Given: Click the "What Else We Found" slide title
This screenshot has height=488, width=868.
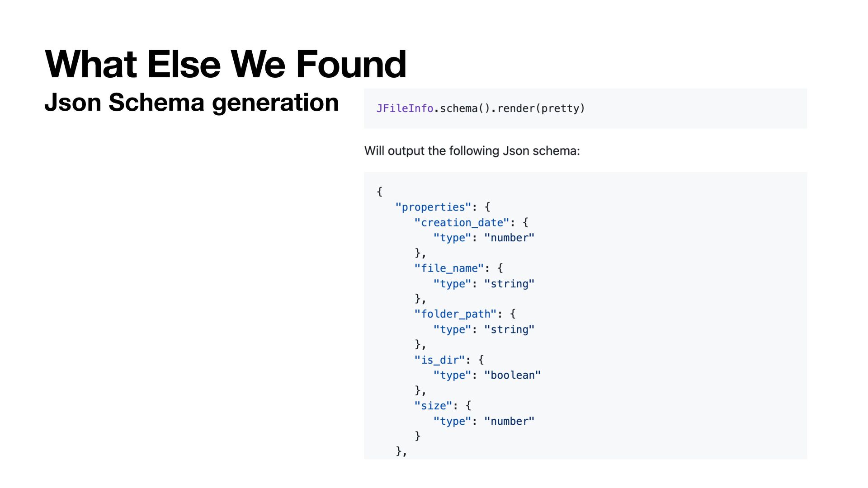Looking at the screenshot, I should pyautogui.click(x=226, y=64).
